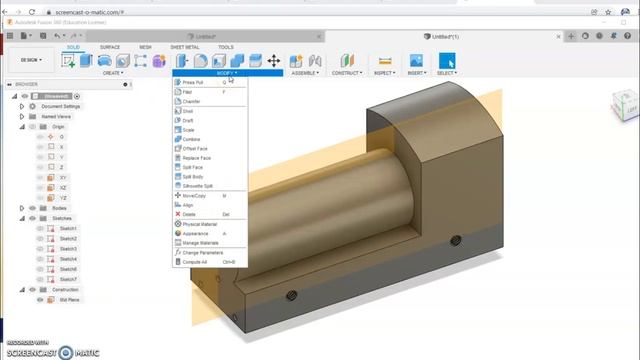
Task: Choose Appearance from Modify menu
Action: [210, 234]
